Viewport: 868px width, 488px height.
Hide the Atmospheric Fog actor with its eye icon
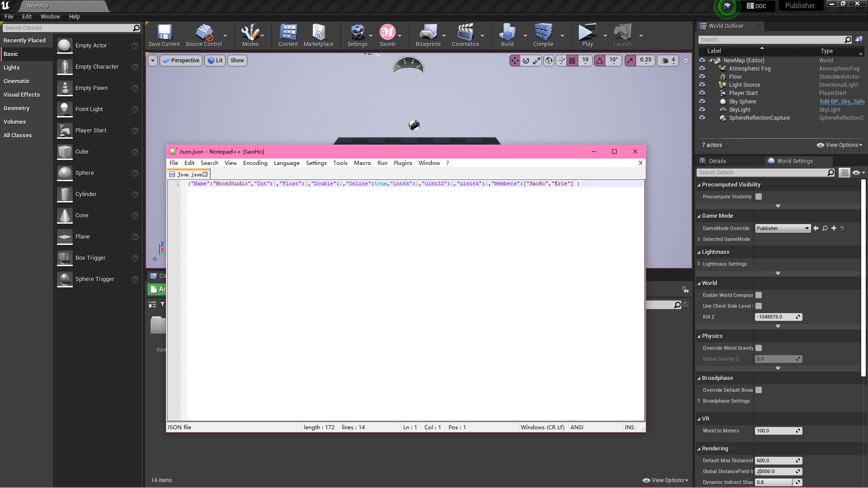pos(702,69)
